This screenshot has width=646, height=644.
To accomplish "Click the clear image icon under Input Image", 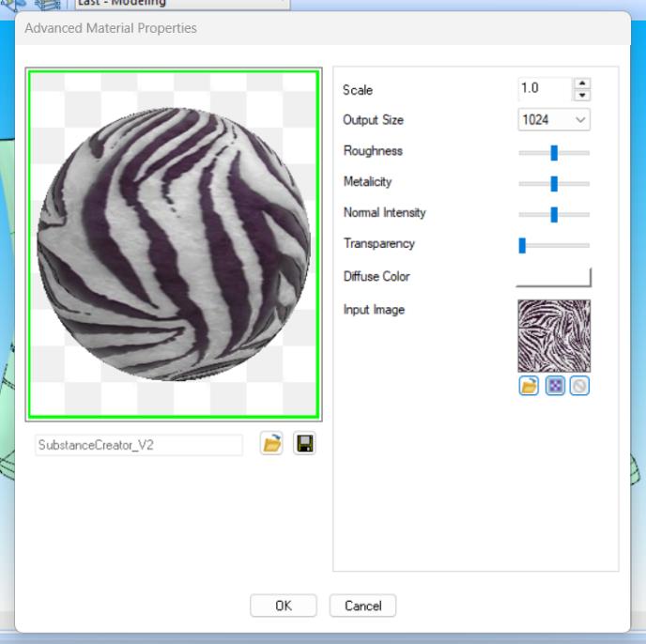I will coord(579,386).
